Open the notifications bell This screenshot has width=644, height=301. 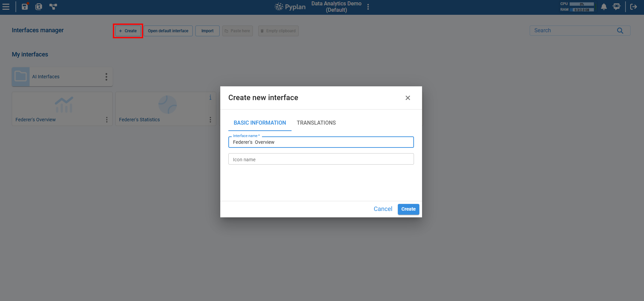tap(604, 7)
